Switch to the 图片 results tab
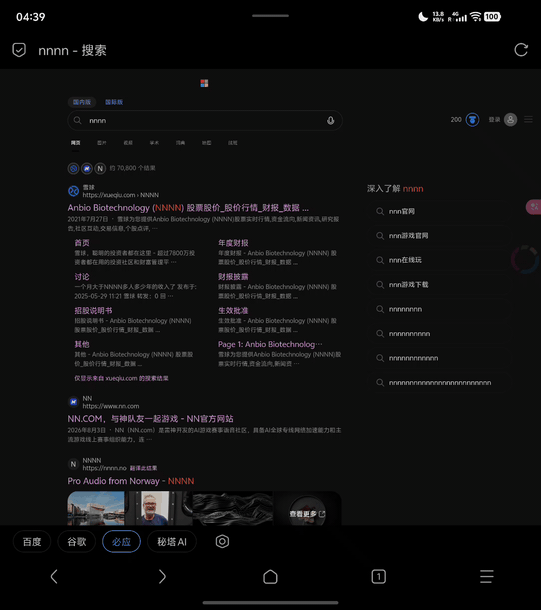Image resolution: width=541 pixels, height=610 pixels. pos(102,143)
